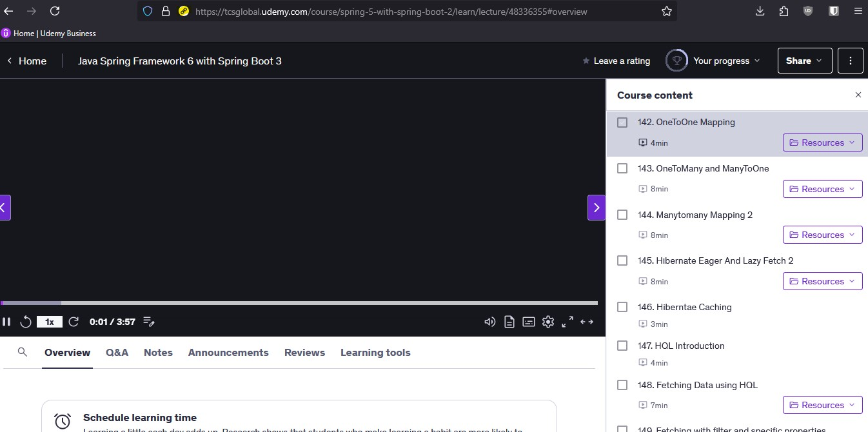The image size is (868, 432).
Task: Skip forward five seconds
Action: (74, 322)
